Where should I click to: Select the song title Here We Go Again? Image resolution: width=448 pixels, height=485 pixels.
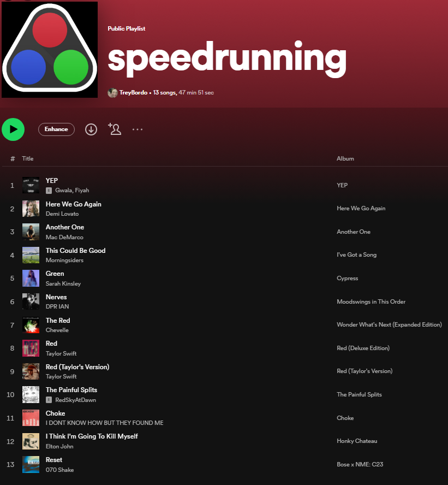point(74,204)
